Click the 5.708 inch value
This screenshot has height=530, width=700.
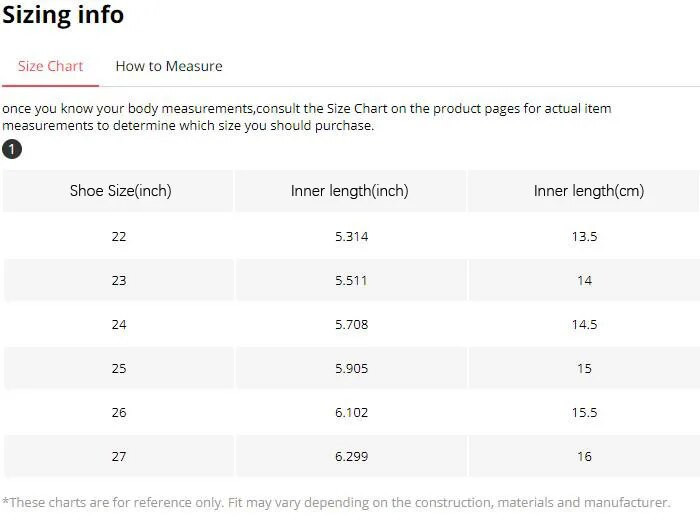coord(350,325)
